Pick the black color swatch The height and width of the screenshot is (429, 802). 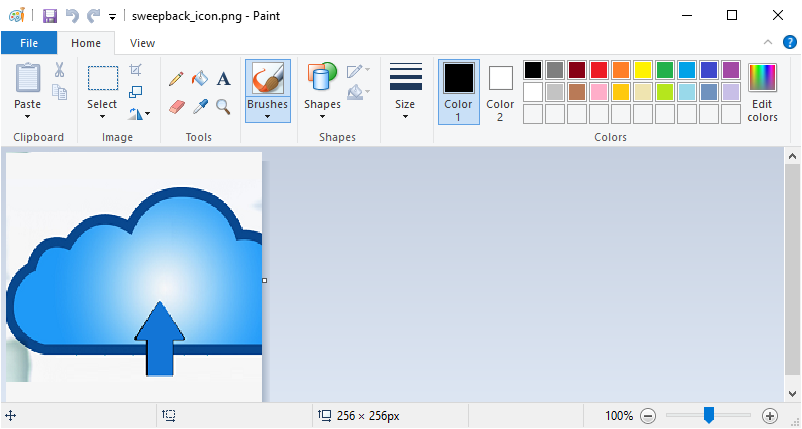click(x=532, y=70)
